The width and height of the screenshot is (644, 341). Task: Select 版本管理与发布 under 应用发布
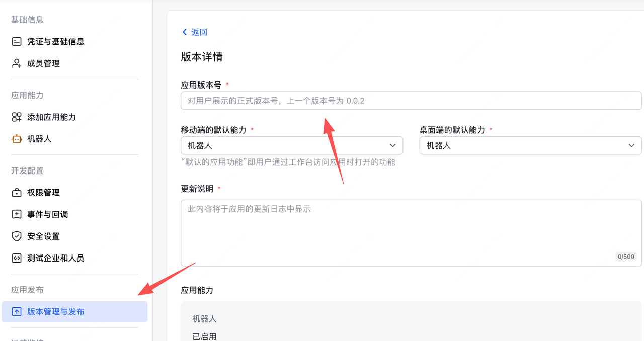(x=56, y=311)
